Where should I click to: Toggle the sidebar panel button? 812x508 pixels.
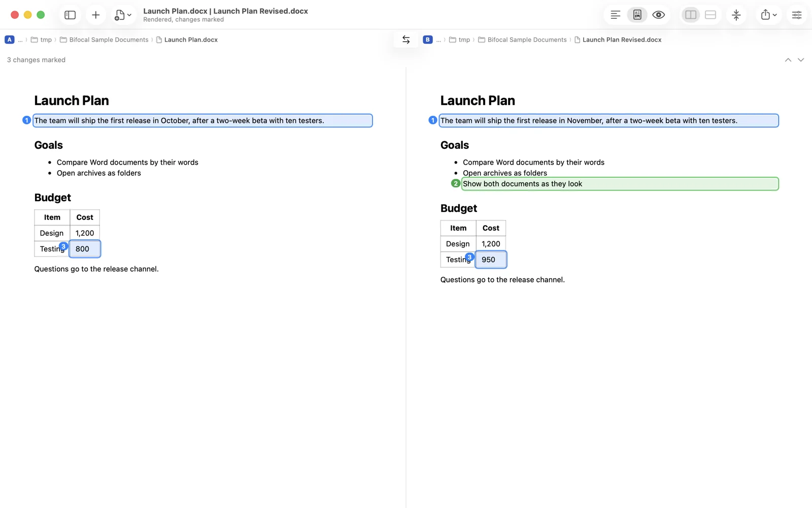pyautogui.click(x=70, y=15)
